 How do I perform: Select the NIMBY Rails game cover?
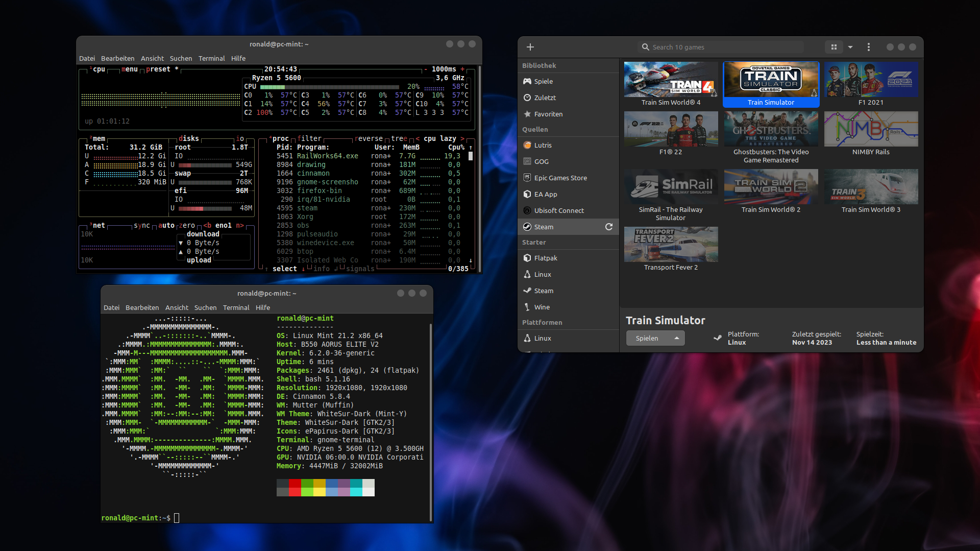(871, 129)
